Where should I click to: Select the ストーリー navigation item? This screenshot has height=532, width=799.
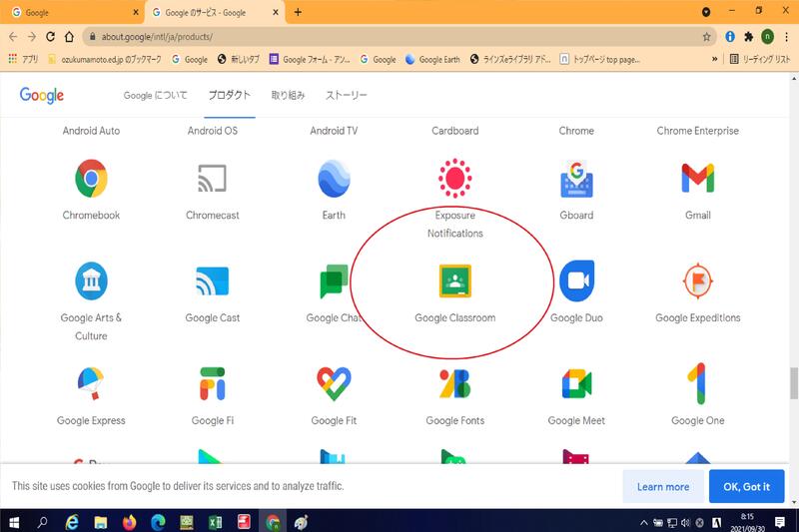347,96
